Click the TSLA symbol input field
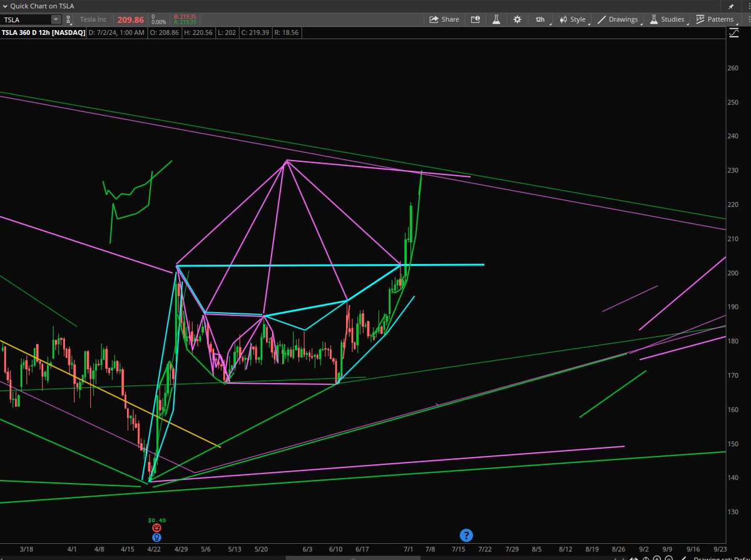Viewport: 751px width, 560px height. click(x=26, y=19)
